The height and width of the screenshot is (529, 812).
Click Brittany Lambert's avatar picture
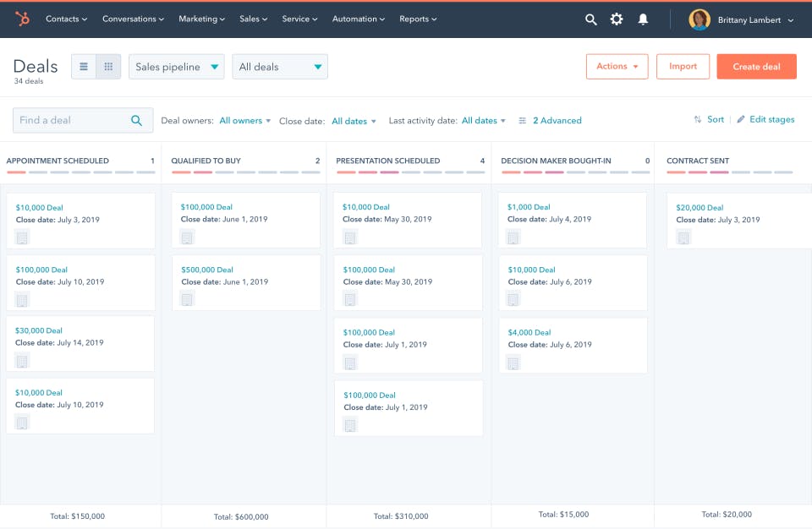[700, 19]
